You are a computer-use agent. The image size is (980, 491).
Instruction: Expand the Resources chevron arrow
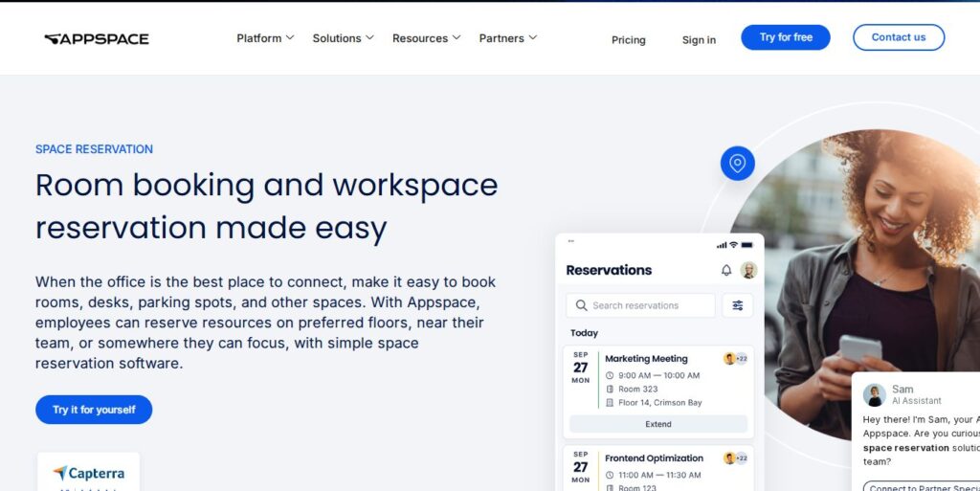click(x=457, y=37)
